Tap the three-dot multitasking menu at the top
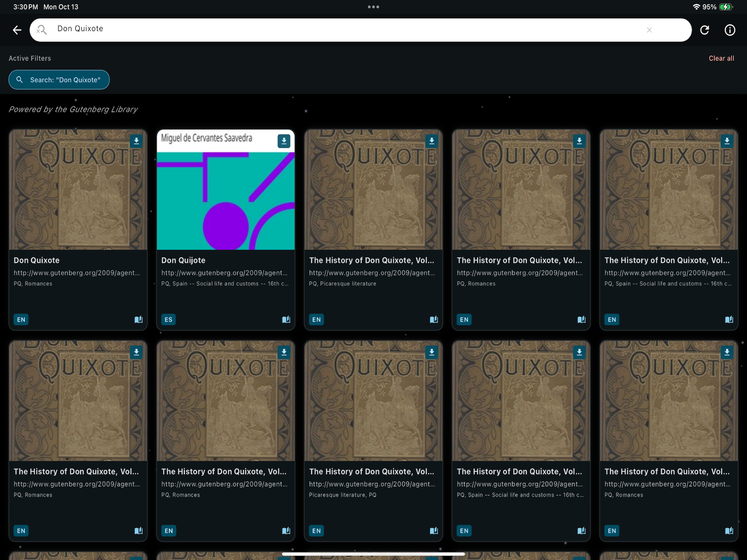747x560 pixels. (x=373, y=7)
